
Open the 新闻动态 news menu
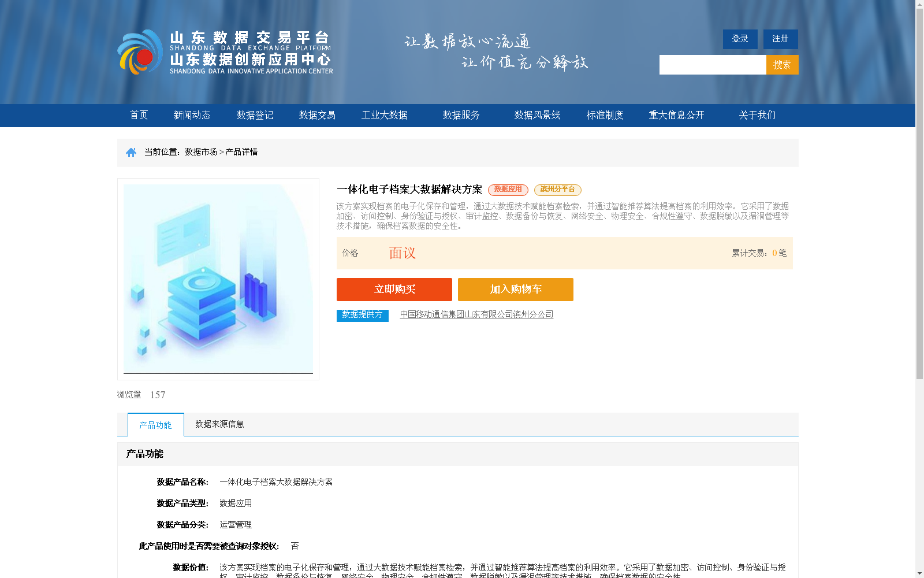coord(192,115)
